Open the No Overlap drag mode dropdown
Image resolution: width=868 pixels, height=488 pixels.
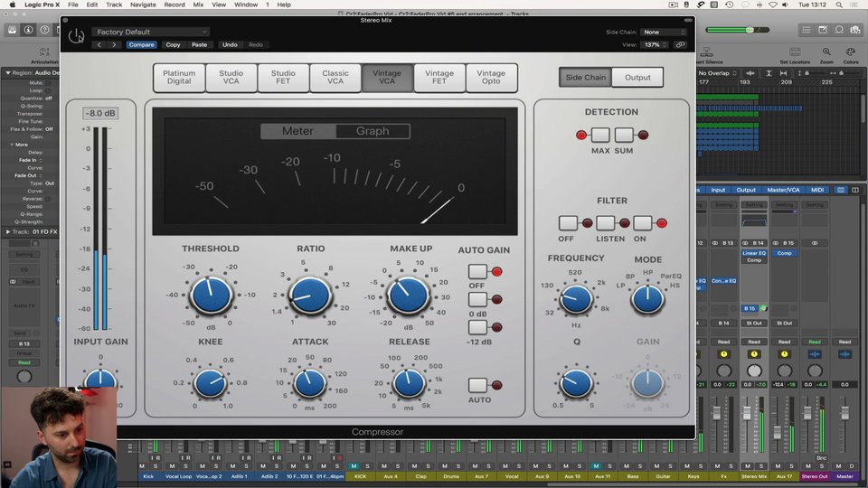[717, 73]
